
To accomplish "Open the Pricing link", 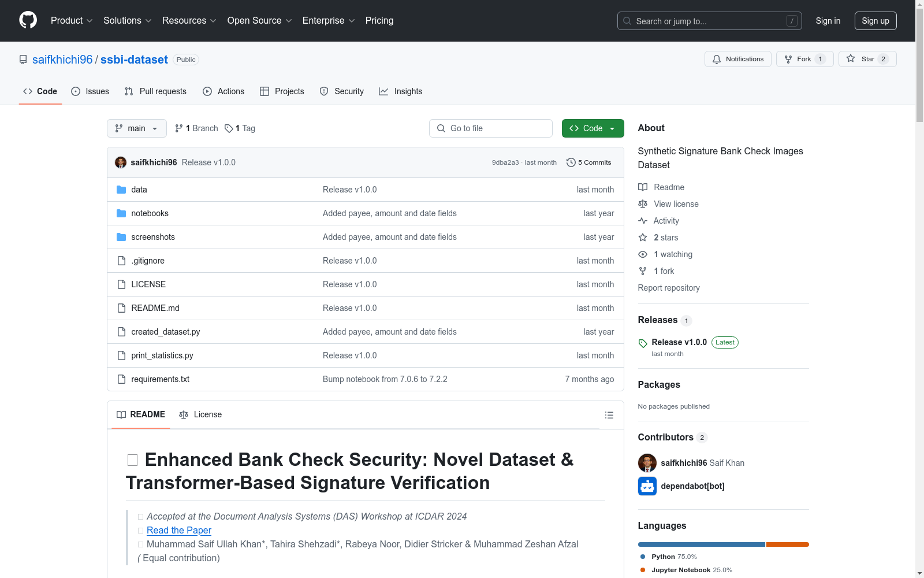I will 379,20.
